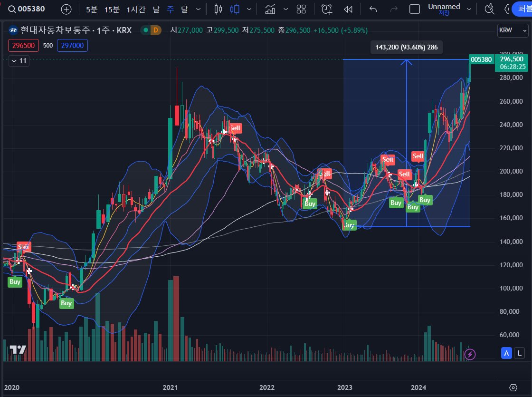Click the add symbol plus icon
Viewport: 532px width, 397px height.
coord(66,10)
